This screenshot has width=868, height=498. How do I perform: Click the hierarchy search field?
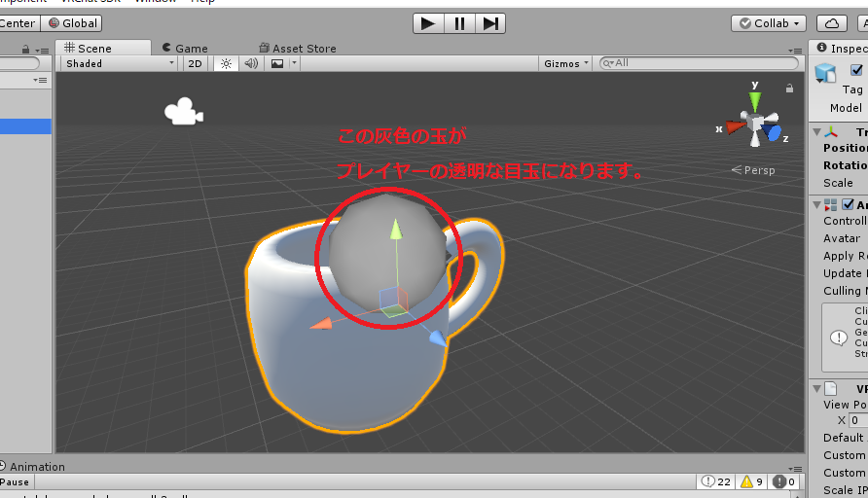(19, 63)
